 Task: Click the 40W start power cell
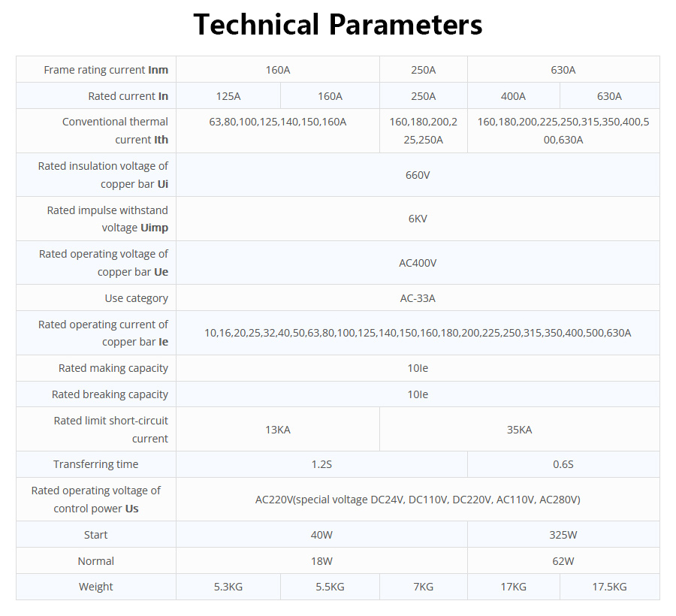pyautogui.click(x=321, y=535)
